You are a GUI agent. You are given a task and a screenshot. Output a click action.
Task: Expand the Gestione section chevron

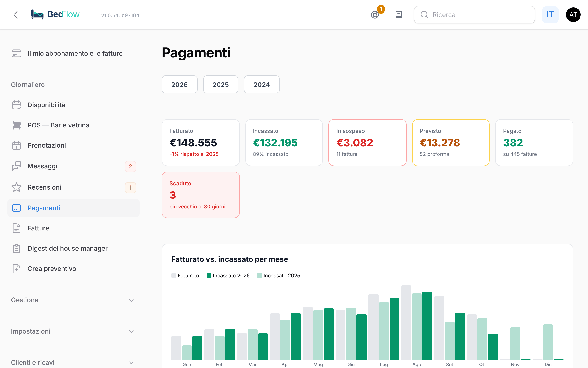[131, 300]
